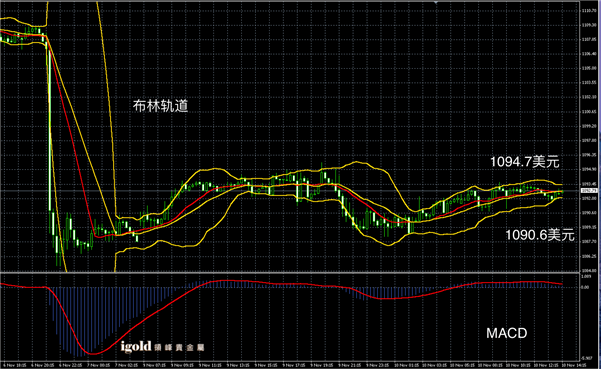Click the small chart shift marker at top

[436, 3]
